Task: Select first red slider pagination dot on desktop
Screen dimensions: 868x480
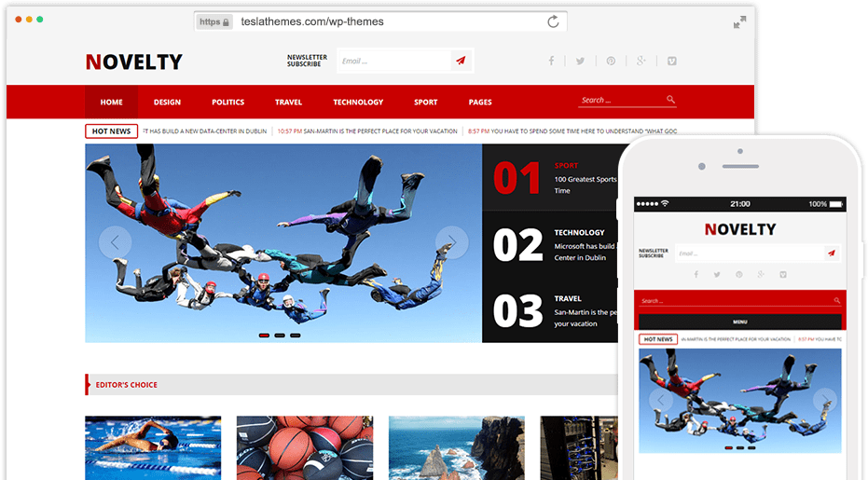Action: click(x=264, y=336)
